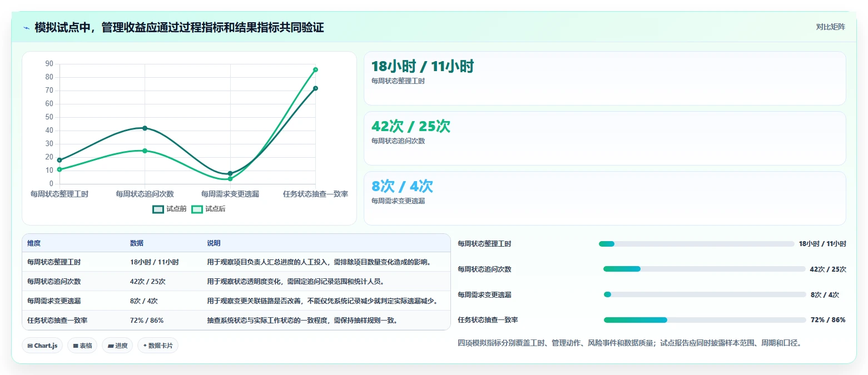
Task: Click the table cell 42次 / 25次
Action: click(x=148, y=282)
